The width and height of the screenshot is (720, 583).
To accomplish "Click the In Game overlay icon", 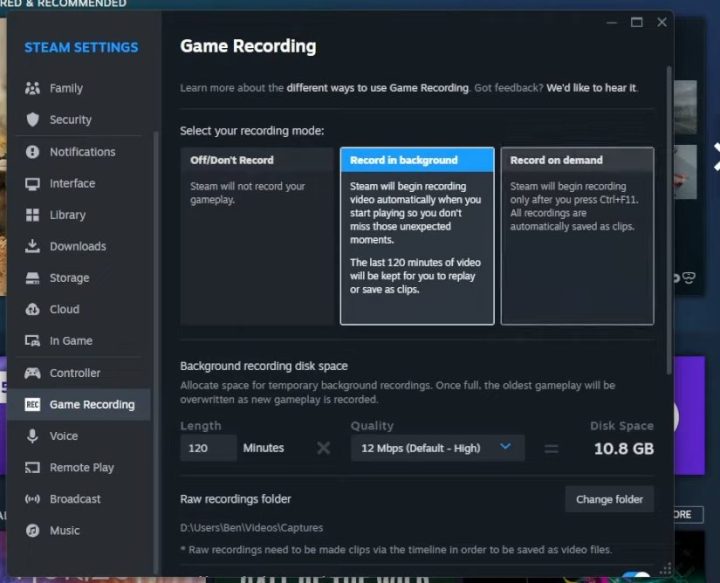I will [32, 341].
